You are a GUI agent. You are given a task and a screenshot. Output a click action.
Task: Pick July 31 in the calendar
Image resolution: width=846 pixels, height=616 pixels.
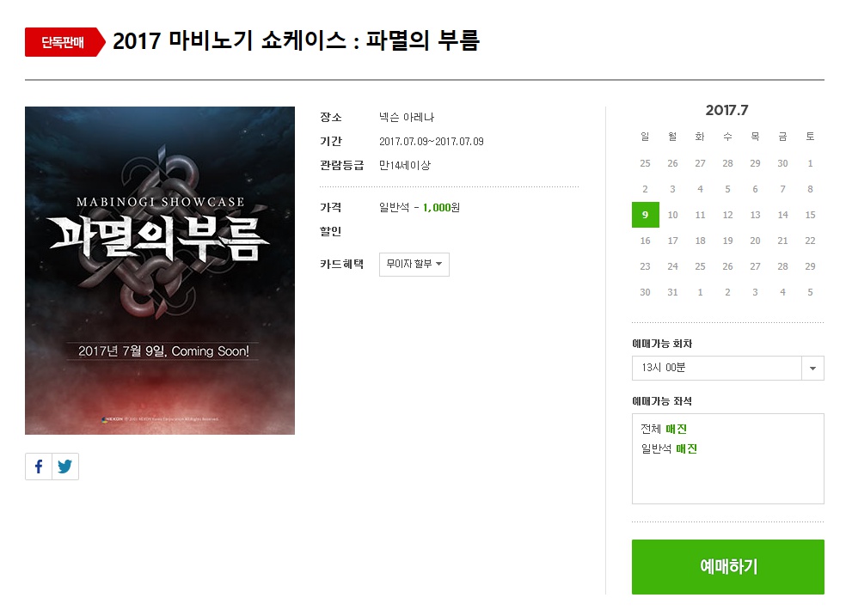[673, 292]
